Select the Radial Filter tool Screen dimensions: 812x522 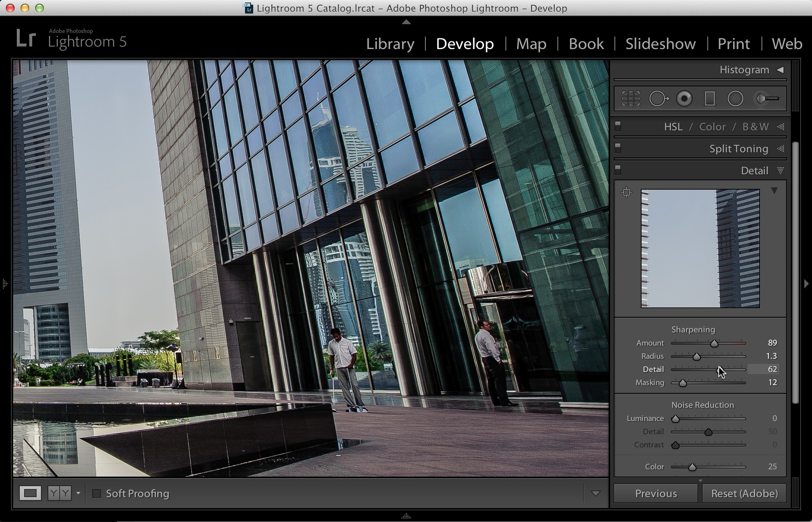click(735, 99)
